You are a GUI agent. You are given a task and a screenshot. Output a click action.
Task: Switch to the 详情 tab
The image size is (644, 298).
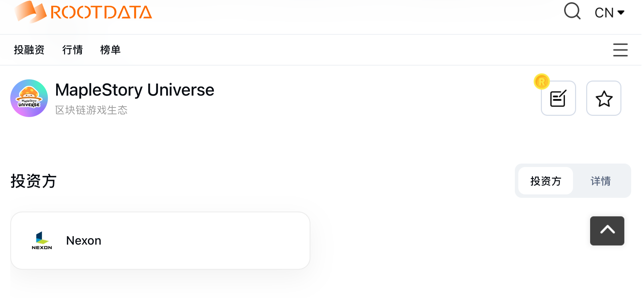tap(601, 181)
